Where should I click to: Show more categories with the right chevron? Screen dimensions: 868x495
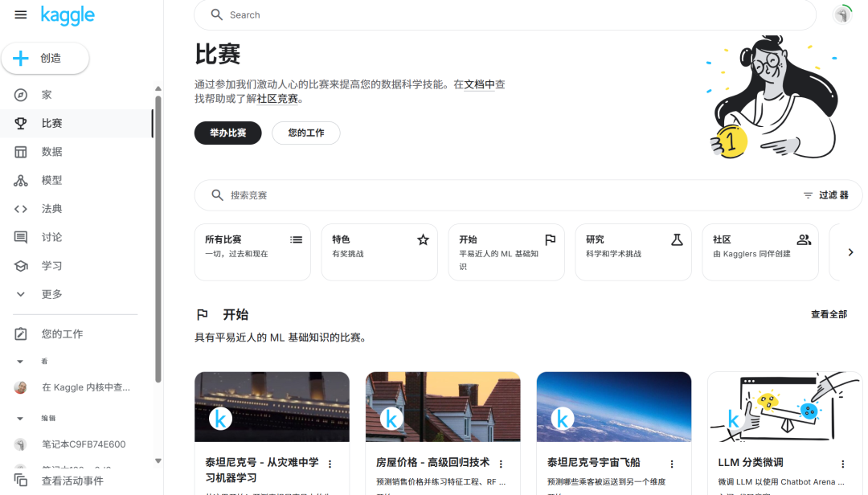point(851,252)
